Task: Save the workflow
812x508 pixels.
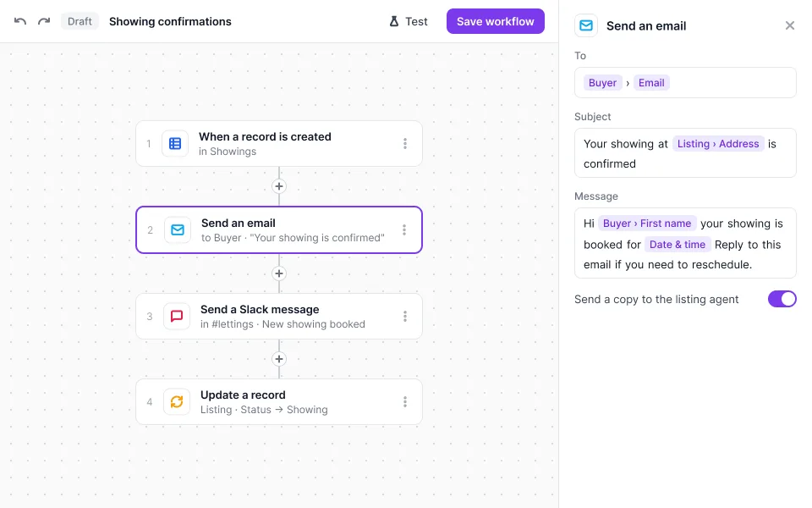Action: pos(496,21)
